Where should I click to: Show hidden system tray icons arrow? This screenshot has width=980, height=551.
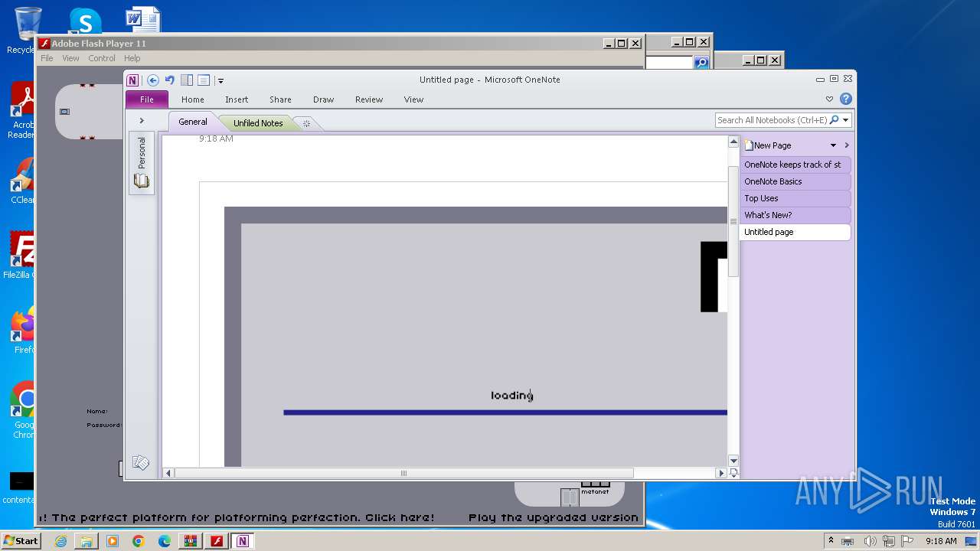tap(831, 541)
